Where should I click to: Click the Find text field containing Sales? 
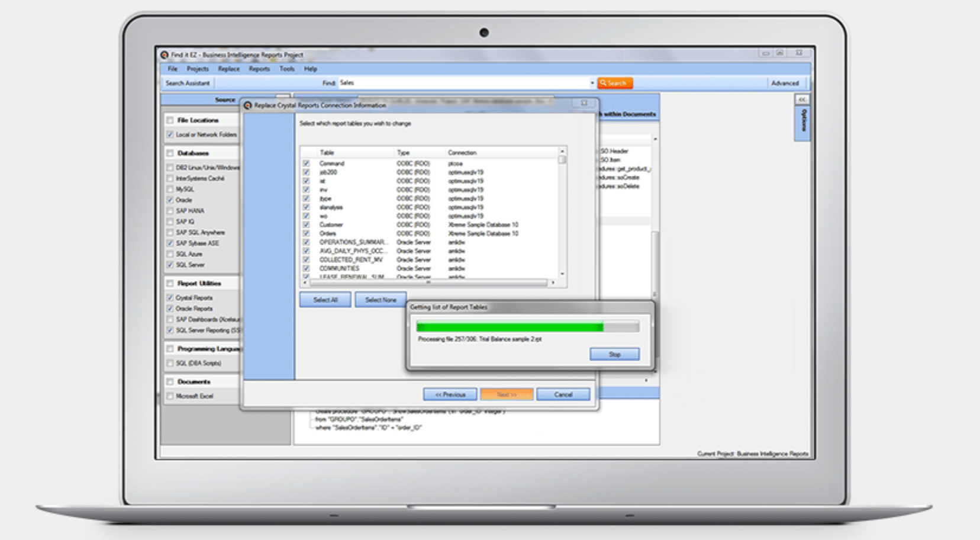[x=462, y=83]
